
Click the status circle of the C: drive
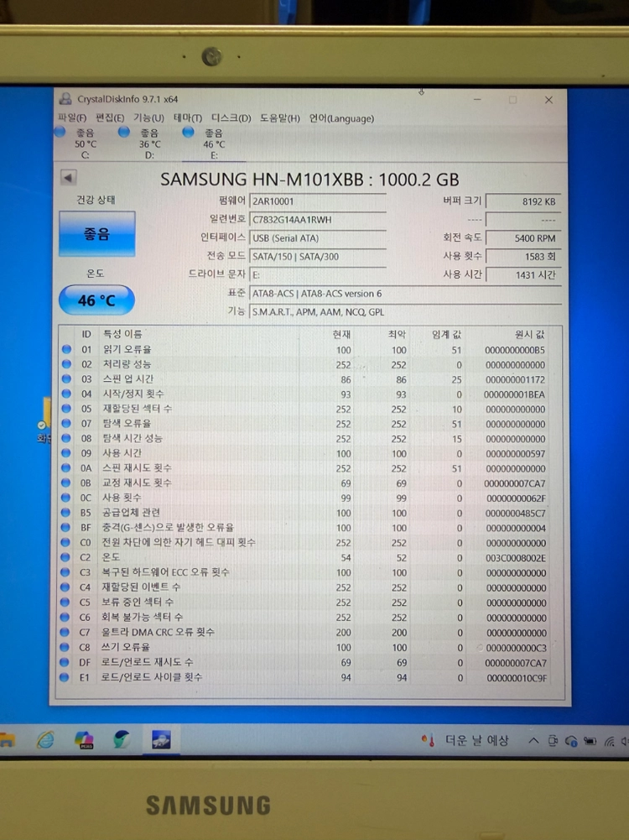tap(60, 132)
